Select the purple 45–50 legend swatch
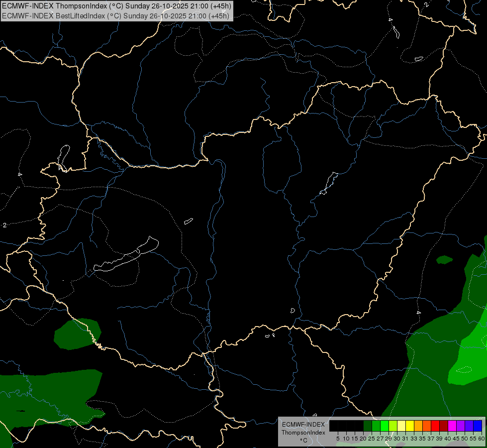Viewport: 487px width, 448px height. (x=461, y=426)
